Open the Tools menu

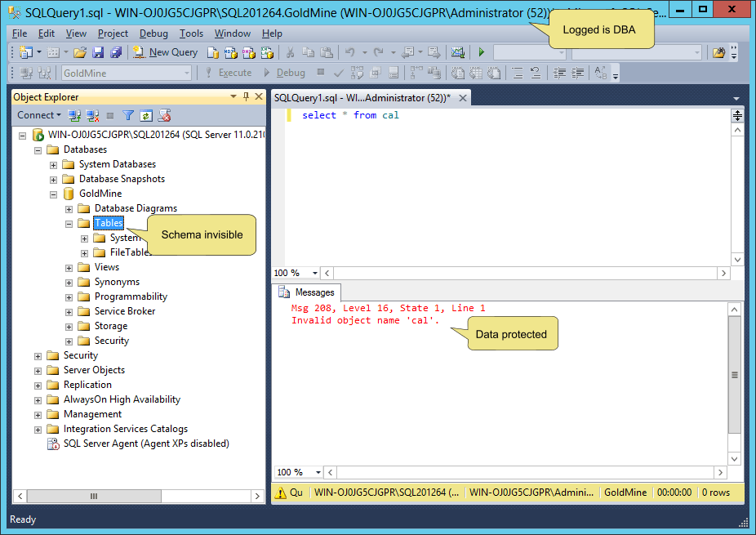[191, 33]
